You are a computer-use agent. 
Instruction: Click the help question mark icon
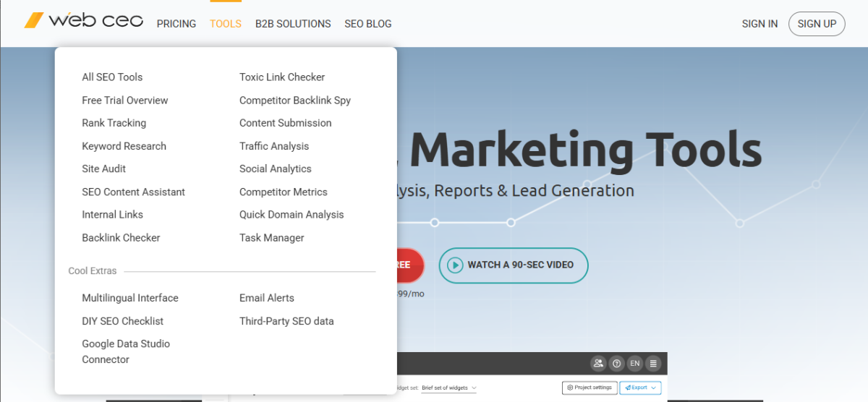pos(616,364)
